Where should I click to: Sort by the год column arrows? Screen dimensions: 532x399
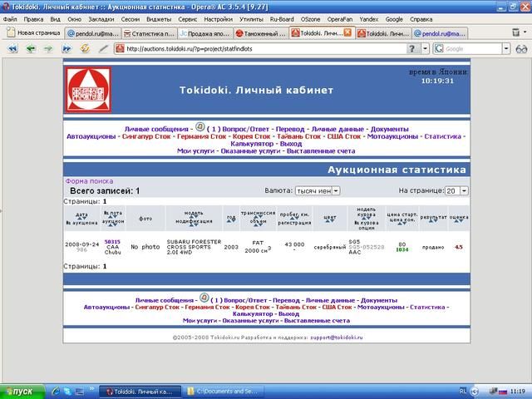[231, 220]
